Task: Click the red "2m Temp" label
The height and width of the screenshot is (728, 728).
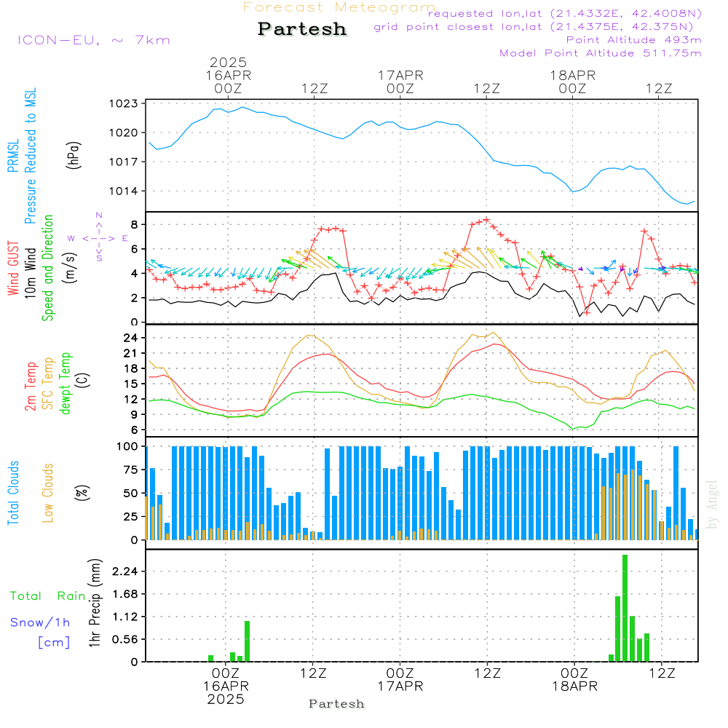Action: click(x=30, y=387)
